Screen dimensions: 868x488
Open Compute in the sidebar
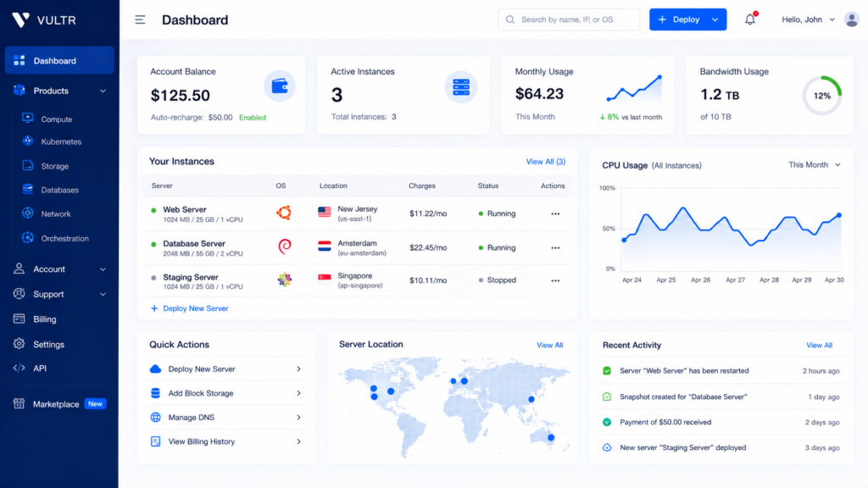pyautogui.click(x=57, y=119)
